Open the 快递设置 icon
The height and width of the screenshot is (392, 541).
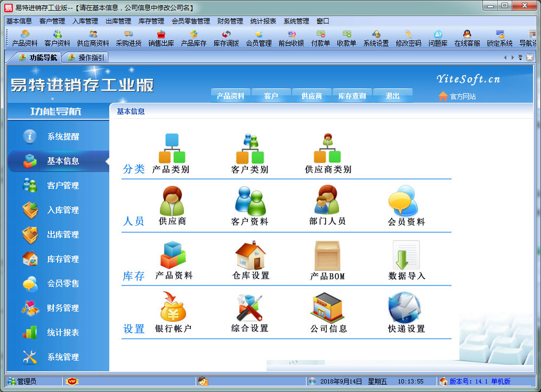405,308
